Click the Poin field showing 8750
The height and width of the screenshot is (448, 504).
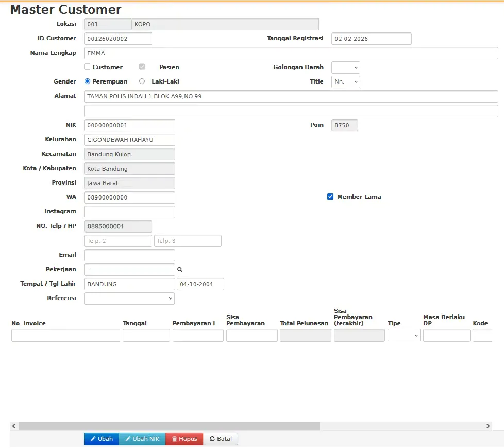click(345, 125)
